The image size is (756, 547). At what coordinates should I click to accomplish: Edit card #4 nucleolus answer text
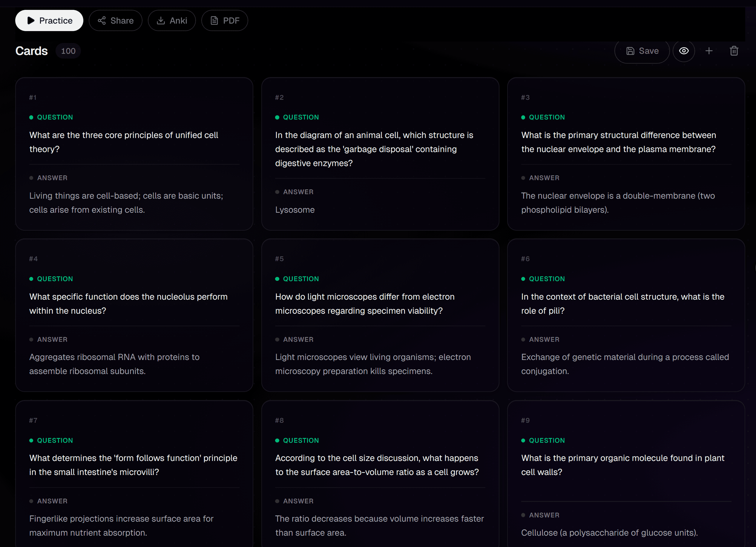click(114, 364)
